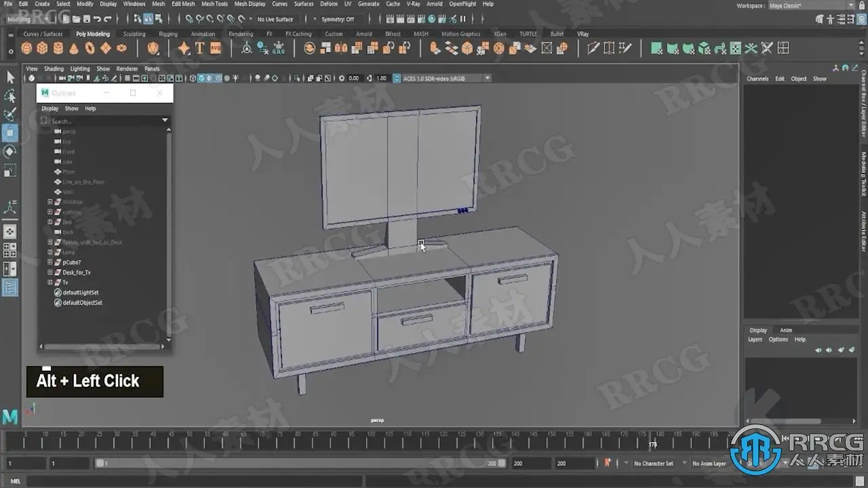Click the Autodesk Maya logo icon
868x488 pixels.
[10, 417]
